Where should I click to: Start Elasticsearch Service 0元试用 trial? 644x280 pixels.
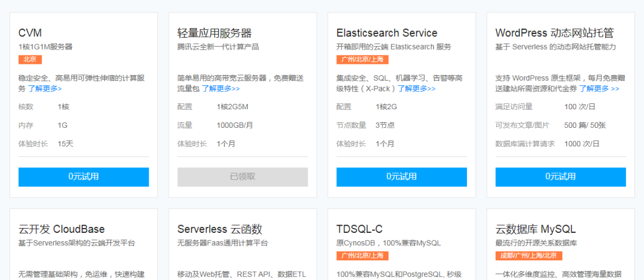(x=401, y=177)
